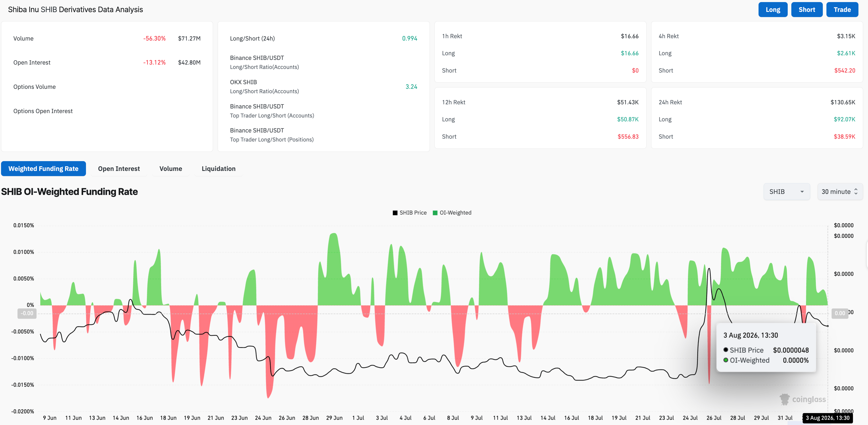Screen dimensions: 868x425
Task: Click the Shiba Inu SHIB Derivatives Data Analysis heading
Action: click(x=75, y=10)
